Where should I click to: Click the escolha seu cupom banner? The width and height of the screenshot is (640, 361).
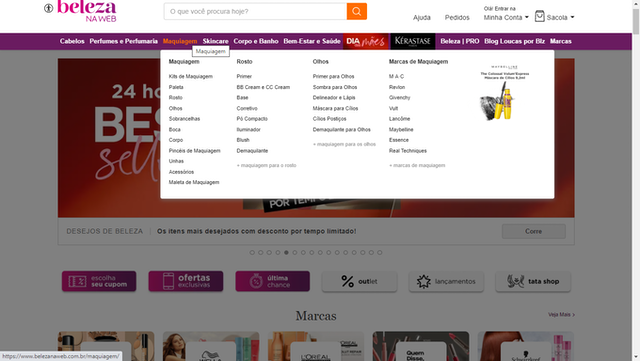99,281
